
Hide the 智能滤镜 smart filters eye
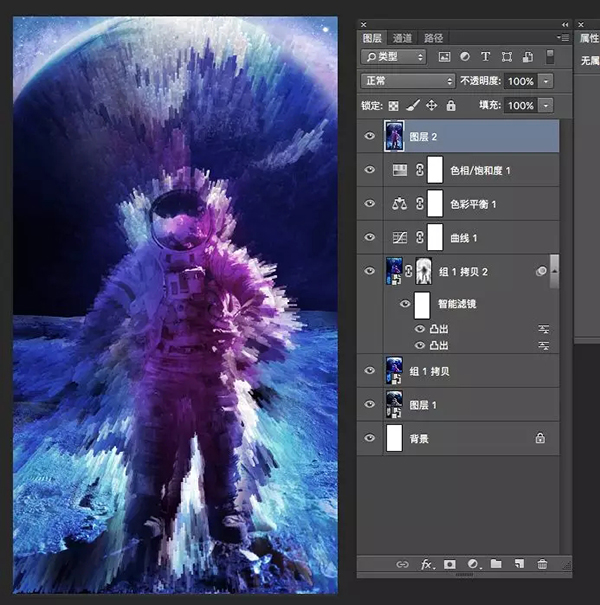click(405, 303)
